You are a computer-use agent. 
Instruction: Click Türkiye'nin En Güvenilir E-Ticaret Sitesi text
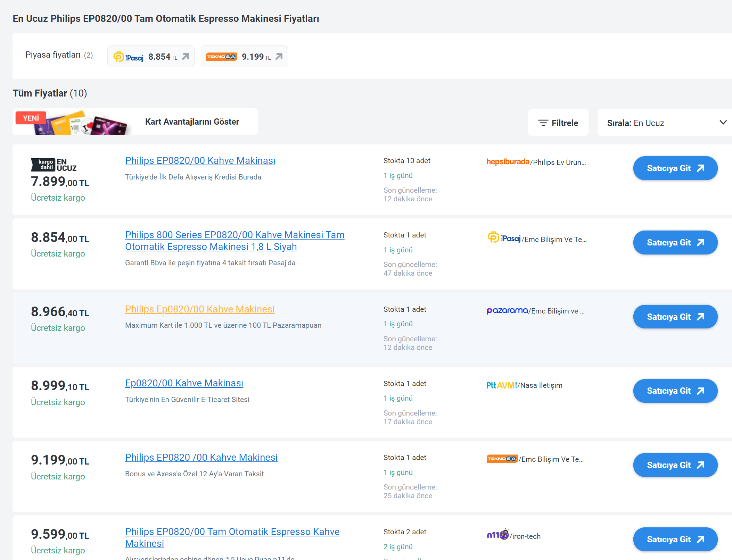click(x=187, y=400)
